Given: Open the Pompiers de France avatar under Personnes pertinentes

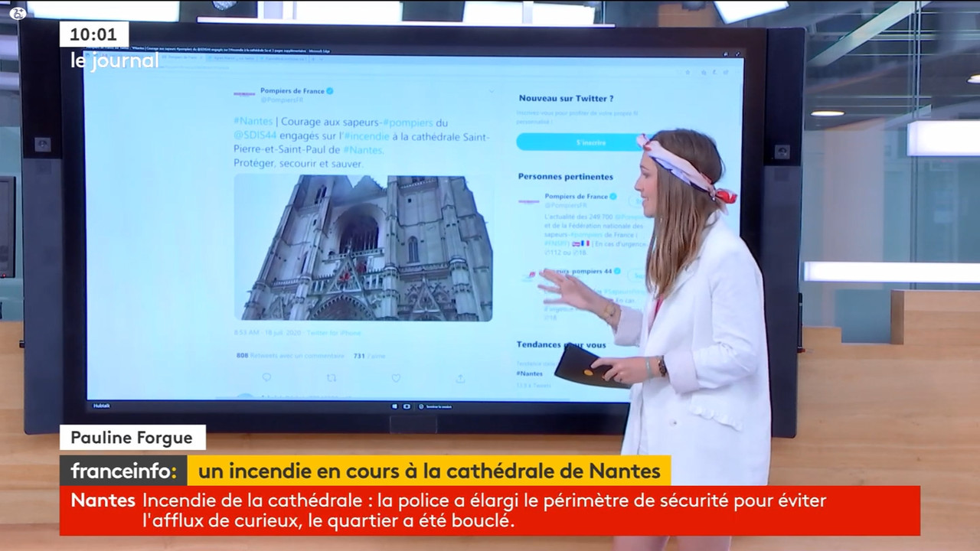Looking at the screenshot, I should point(529,201).
